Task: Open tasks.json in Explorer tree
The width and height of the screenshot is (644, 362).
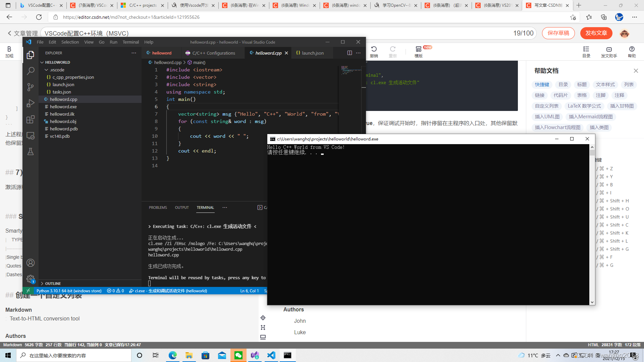Action: coord(62,92)
